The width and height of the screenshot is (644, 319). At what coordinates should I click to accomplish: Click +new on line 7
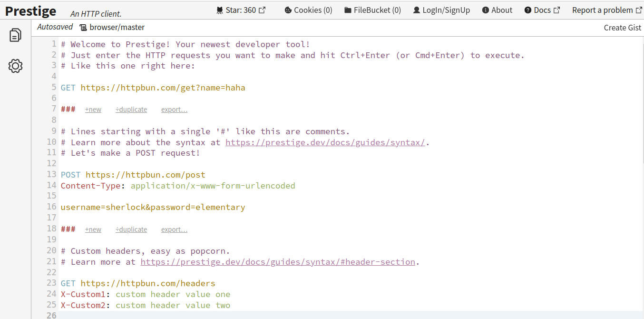point(93,110)
